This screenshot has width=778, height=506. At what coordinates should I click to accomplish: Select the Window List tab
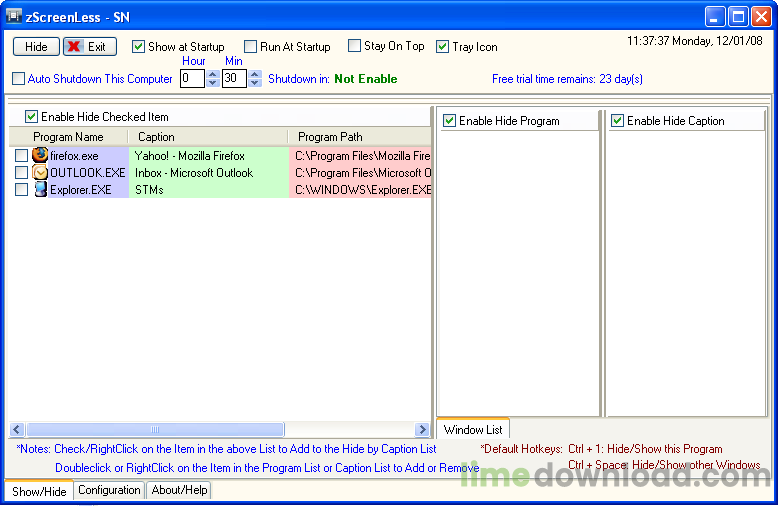pos(473,430)
